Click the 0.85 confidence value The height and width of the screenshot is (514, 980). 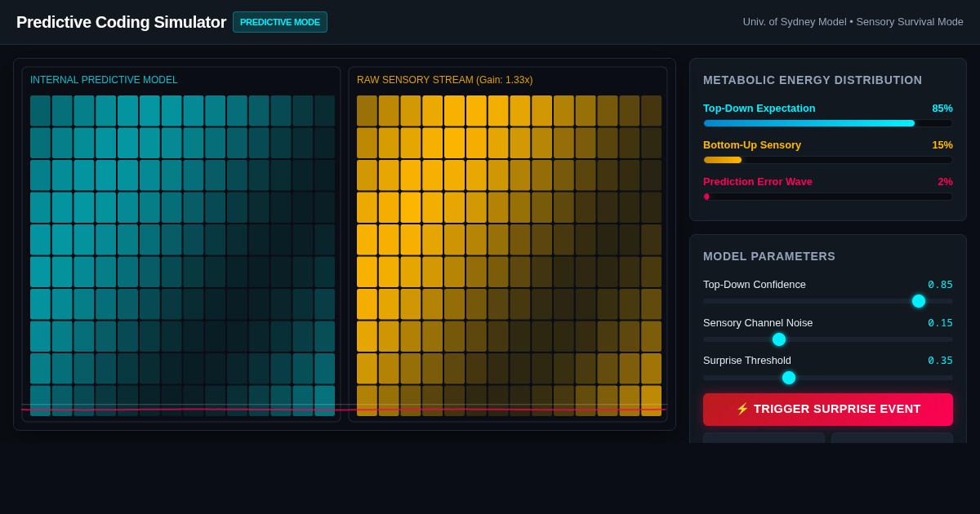940,285
